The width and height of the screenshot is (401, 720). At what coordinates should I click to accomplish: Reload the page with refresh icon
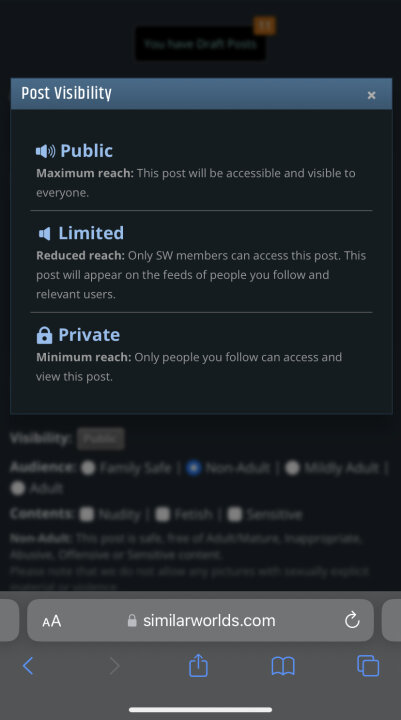(x=352, y=620)
